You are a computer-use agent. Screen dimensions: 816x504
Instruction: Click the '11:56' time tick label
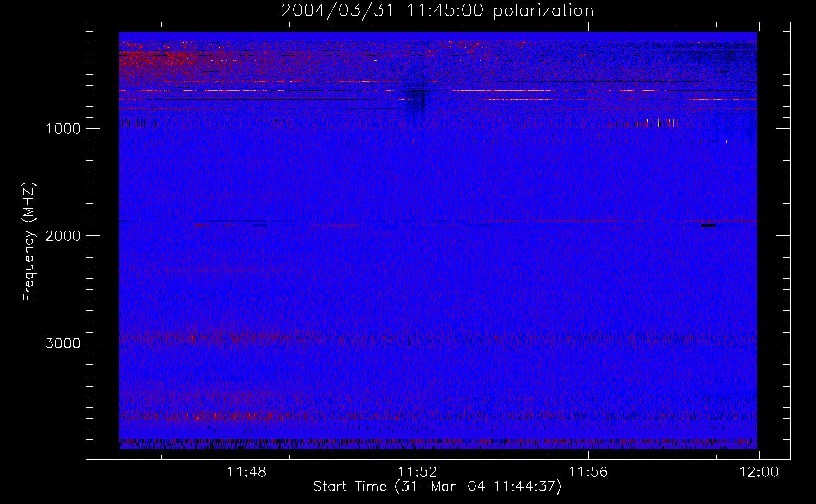point(588,472)
